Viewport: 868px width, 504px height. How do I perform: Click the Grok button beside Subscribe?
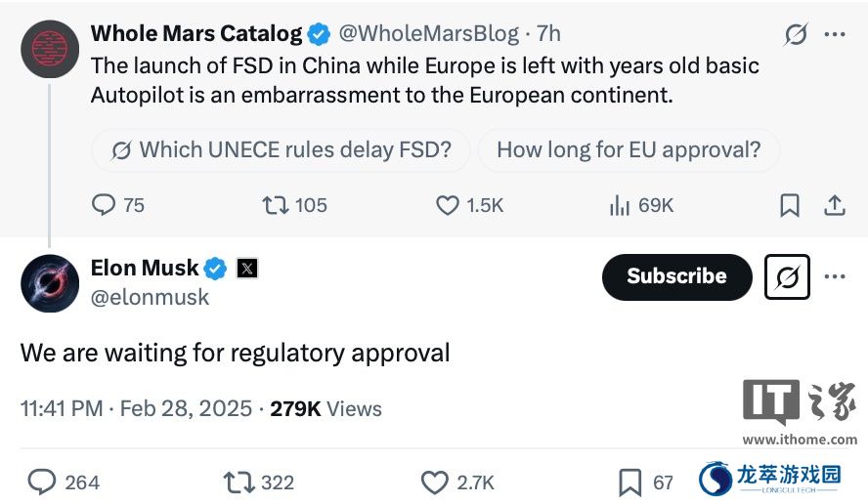787,276
